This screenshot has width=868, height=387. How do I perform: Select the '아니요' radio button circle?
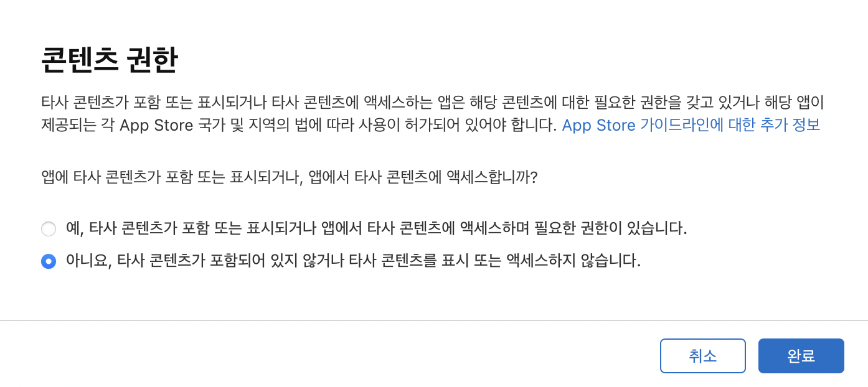click(49, 261)
